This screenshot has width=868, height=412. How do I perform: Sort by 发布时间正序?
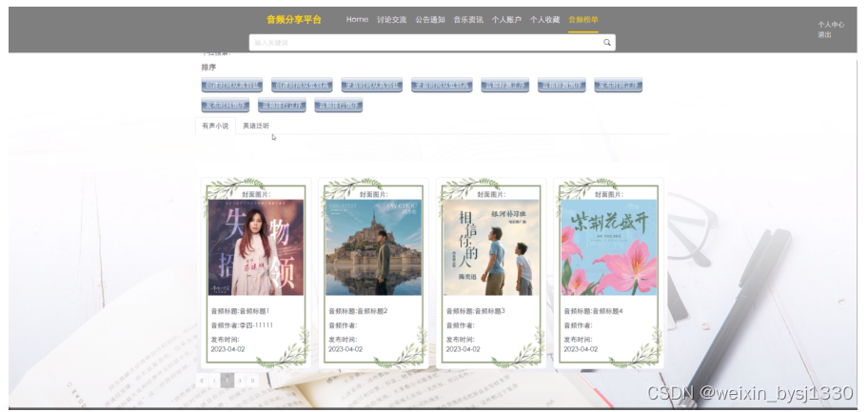coord(619,86)
